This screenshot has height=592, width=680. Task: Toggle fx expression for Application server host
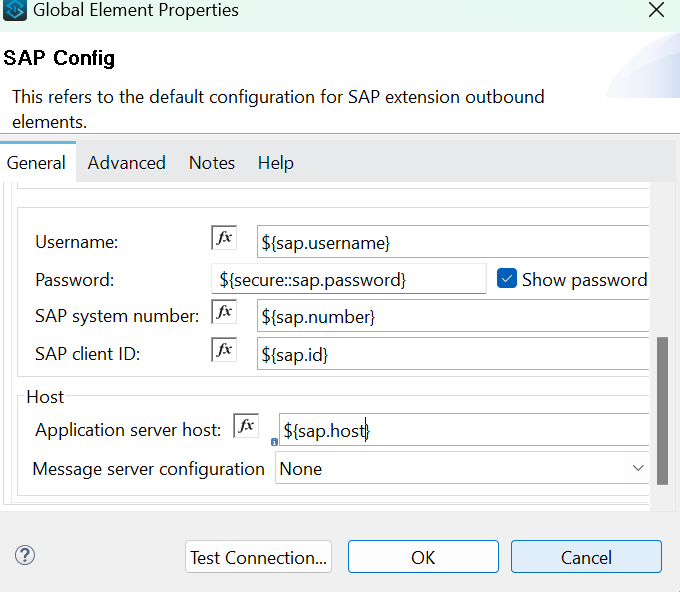click(246, 426)
